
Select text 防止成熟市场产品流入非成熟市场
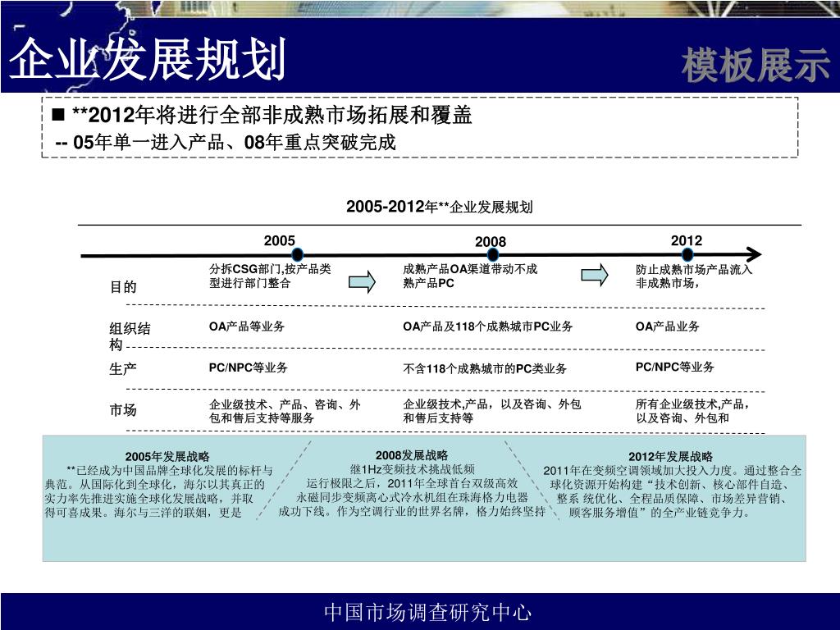(x=694, y=276)
